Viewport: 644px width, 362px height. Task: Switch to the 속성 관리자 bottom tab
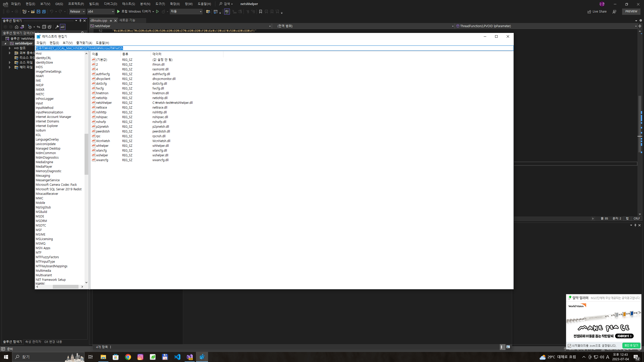(33, 342)
